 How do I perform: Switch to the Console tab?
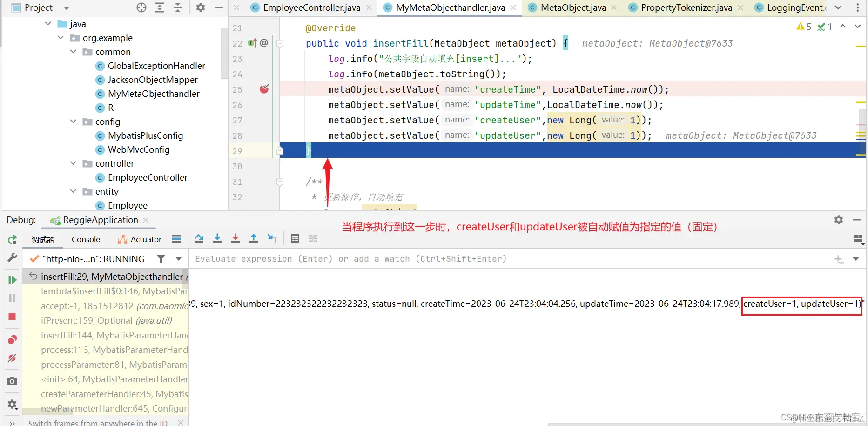[x=86, y=239]
